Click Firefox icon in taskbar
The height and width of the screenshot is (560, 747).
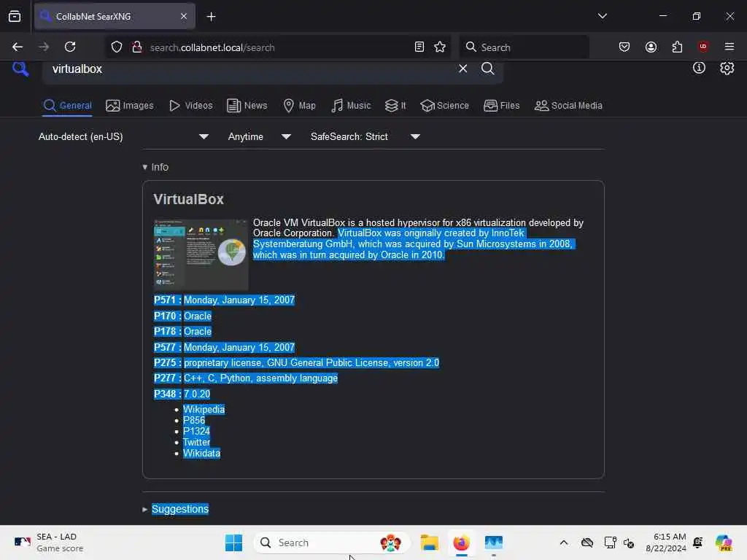(461, 542)
